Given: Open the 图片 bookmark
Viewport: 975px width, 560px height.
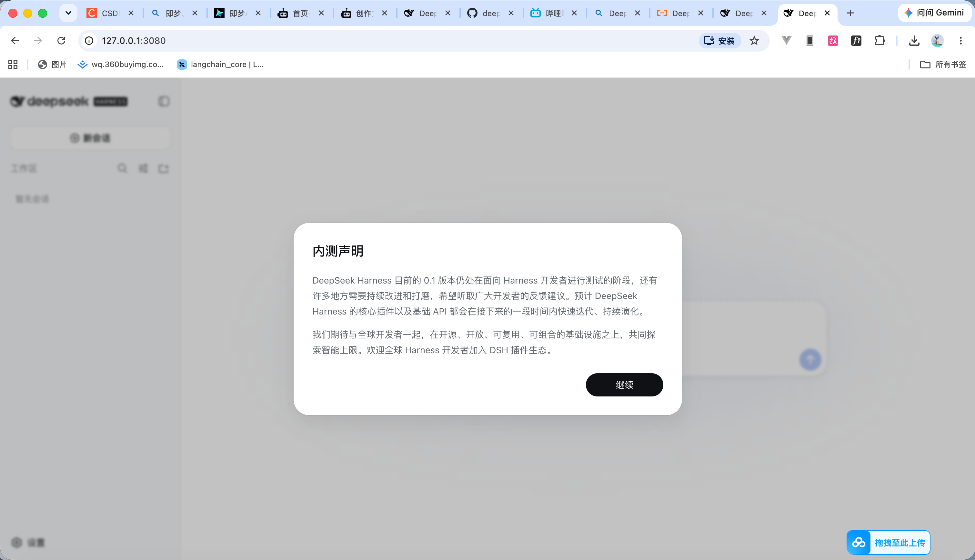Looking at the screenshot, I should click(52, 64).
